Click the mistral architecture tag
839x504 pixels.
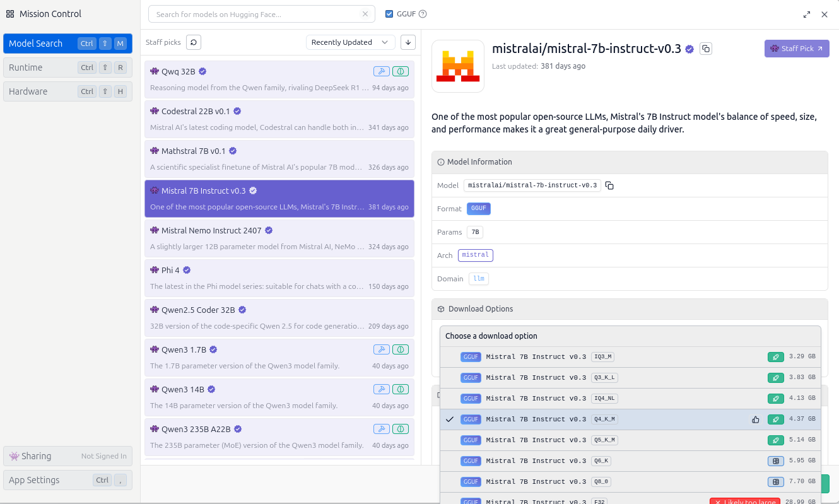point(476,255)
